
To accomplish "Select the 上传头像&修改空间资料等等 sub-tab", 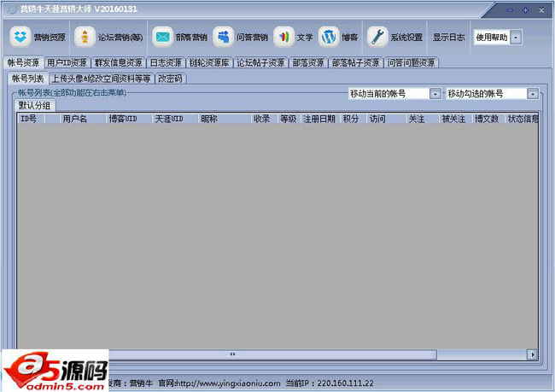I will coord(102,79).
